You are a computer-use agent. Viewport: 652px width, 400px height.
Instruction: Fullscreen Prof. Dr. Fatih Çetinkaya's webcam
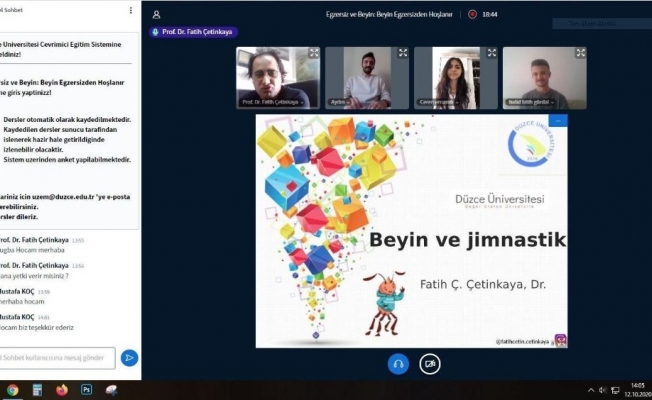(x=314, y=53)
